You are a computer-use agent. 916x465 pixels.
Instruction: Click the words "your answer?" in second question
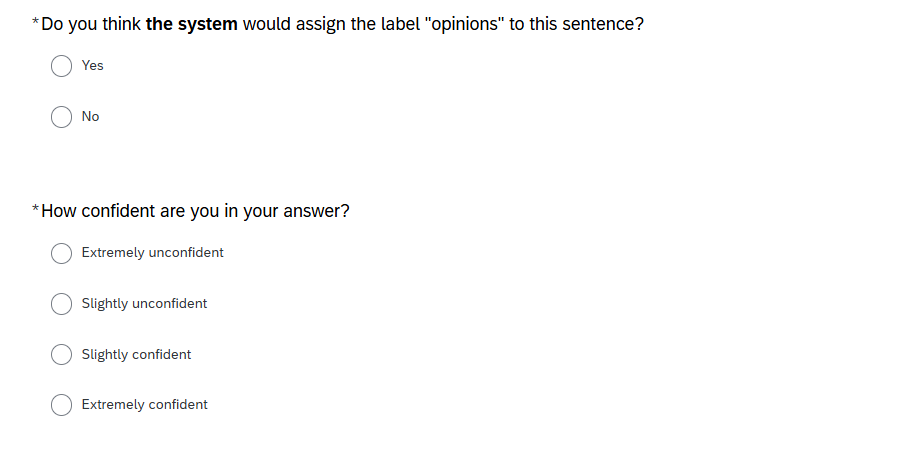point(296,211)
